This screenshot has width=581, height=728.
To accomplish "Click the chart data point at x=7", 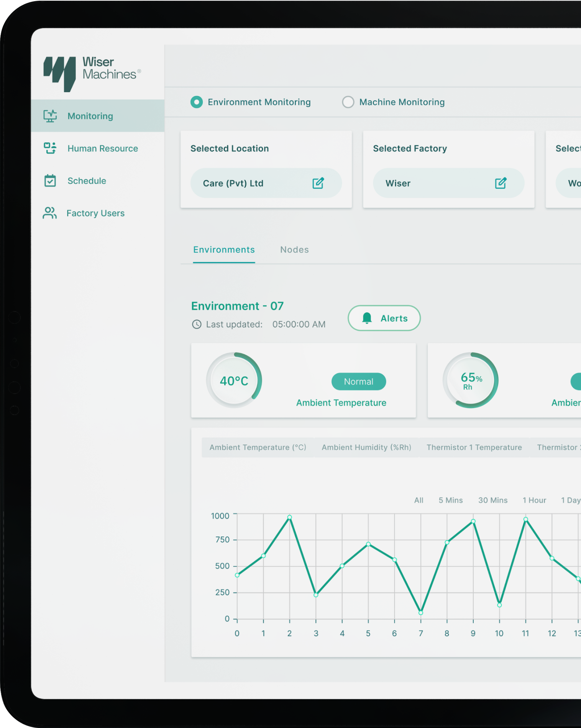I will click(x=421, y=613).
